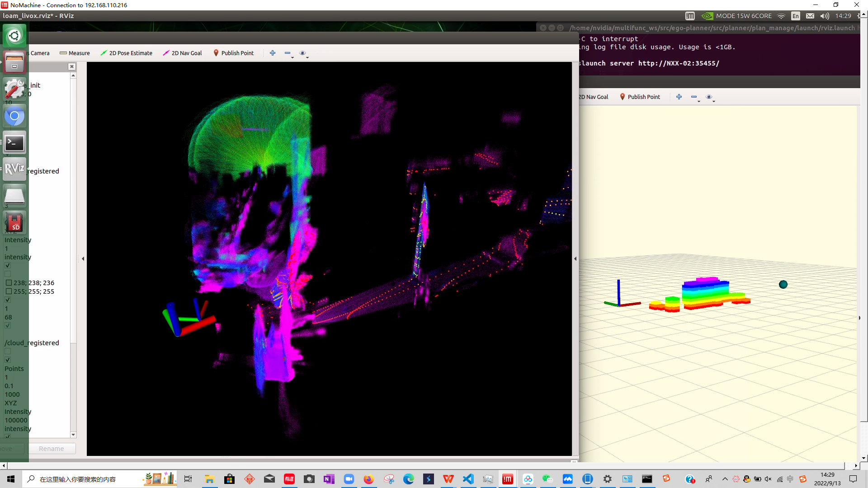The image size is (868, 488).
Task: Switch to the RViz application window
Action: pyautogui.click(x=14, y=169)
